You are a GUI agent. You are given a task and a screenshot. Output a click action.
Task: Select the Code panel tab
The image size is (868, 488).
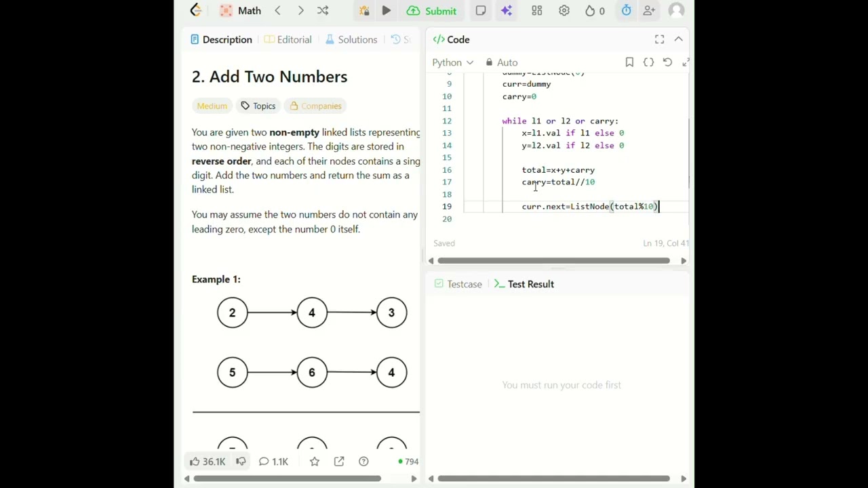[x=451, y=39]
